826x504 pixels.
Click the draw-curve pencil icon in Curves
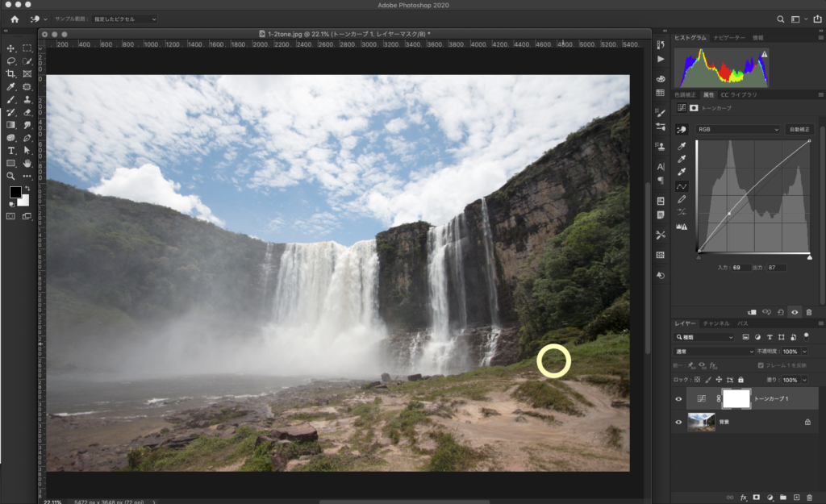point(682,198)
